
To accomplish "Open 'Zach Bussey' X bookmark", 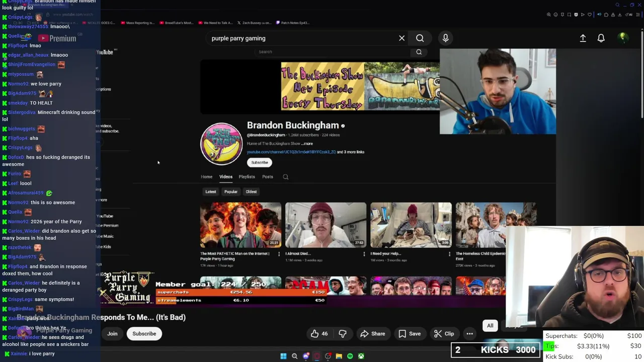I will coord(255,23).
